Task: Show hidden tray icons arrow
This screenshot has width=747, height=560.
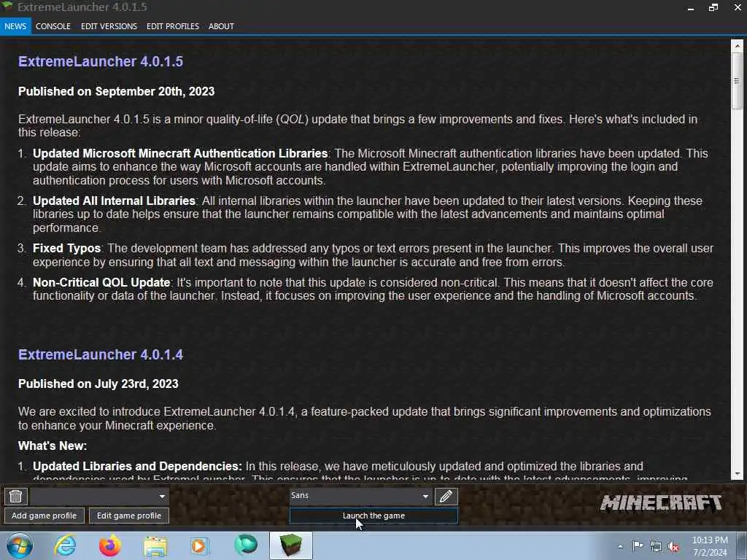Action: pos(620,546)
